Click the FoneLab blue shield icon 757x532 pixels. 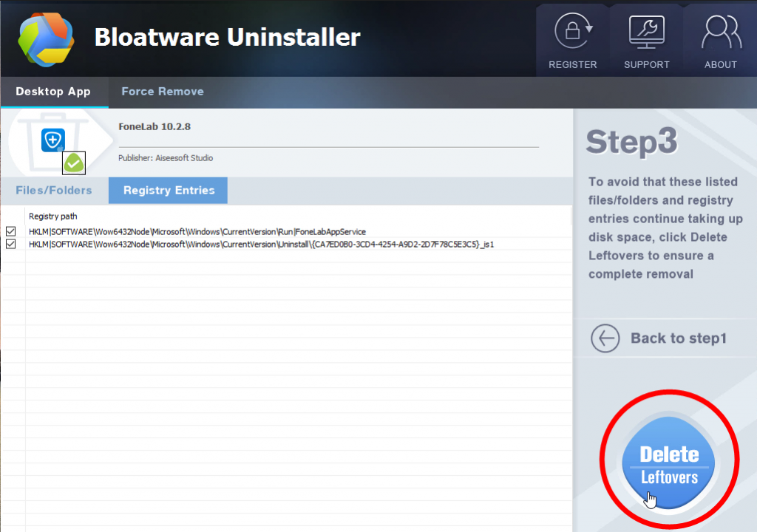tap(52, 140)
